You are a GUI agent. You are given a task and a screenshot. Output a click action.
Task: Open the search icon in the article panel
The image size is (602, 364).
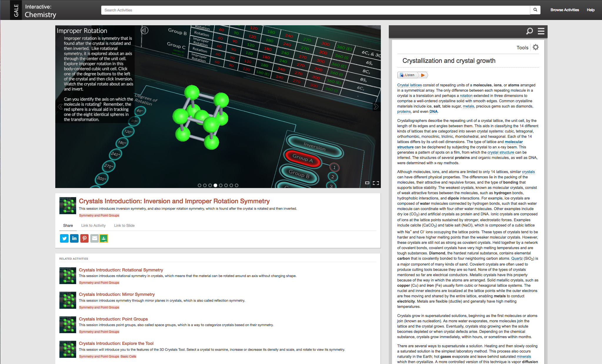(529, 31)
